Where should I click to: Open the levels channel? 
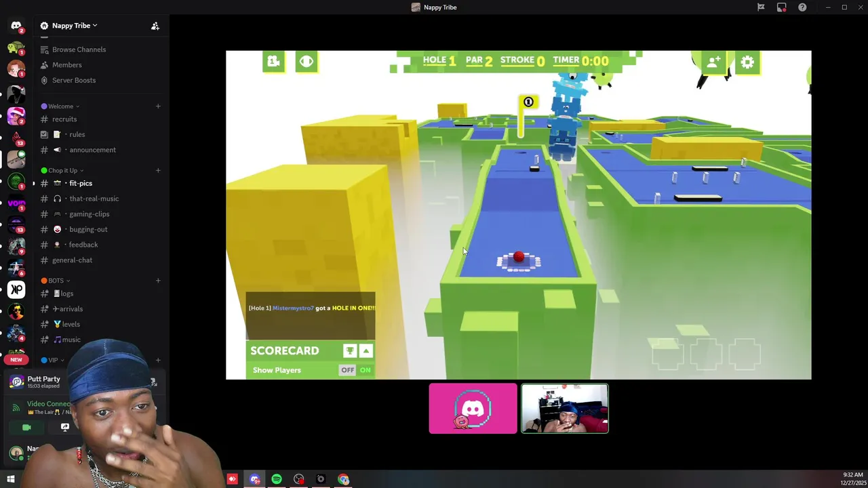[x=71, y=325]
